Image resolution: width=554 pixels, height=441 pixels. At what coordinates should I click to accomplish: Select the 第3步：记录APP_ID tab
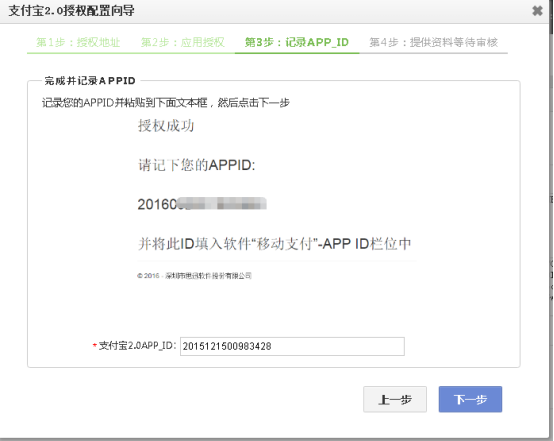click(297, 42)
